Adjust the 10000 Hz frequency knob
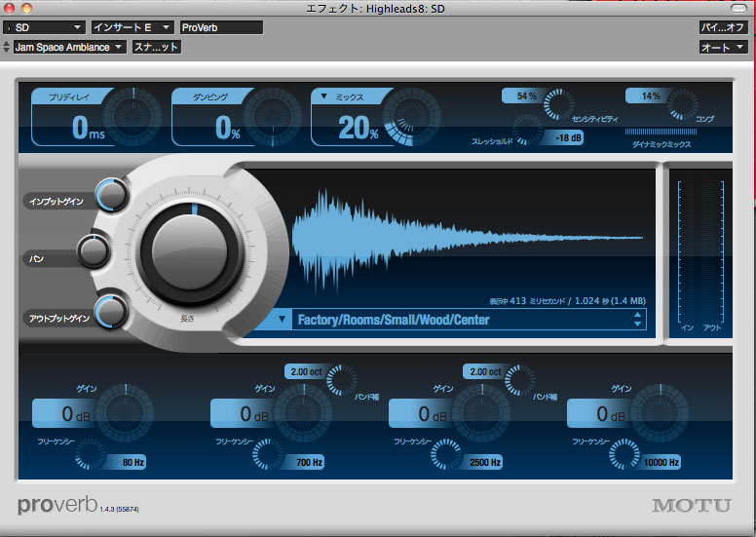Image resolution: width=756 pixels, height=537 pixels. pos(624,453)
